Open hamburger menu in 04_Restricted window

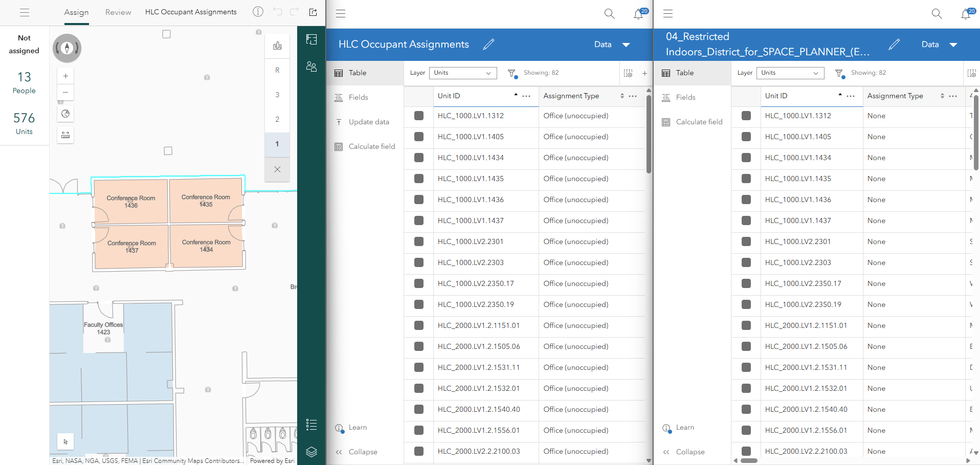coord(668,14)
